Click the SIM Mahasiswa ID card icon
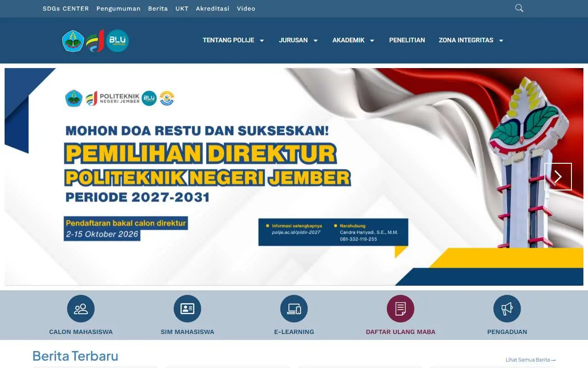This screenshot has width=588, height=368. coord(187,309)
